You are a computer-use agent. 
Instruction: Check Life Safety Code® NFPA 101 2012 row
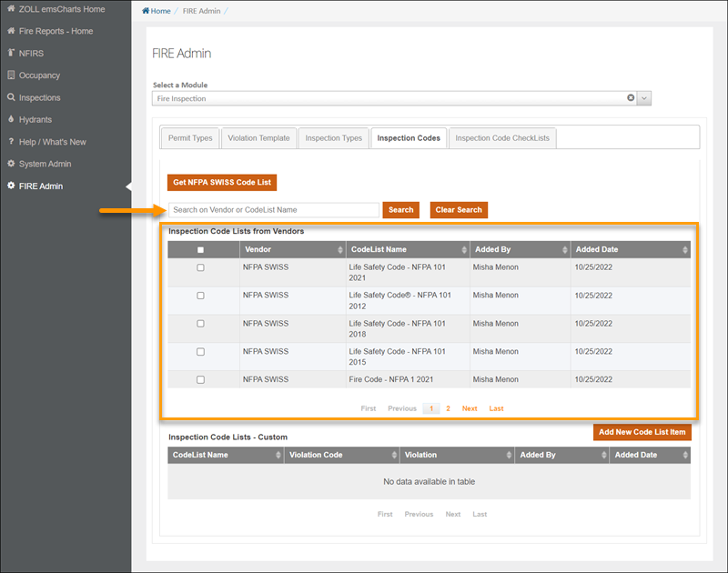point(200,296)
